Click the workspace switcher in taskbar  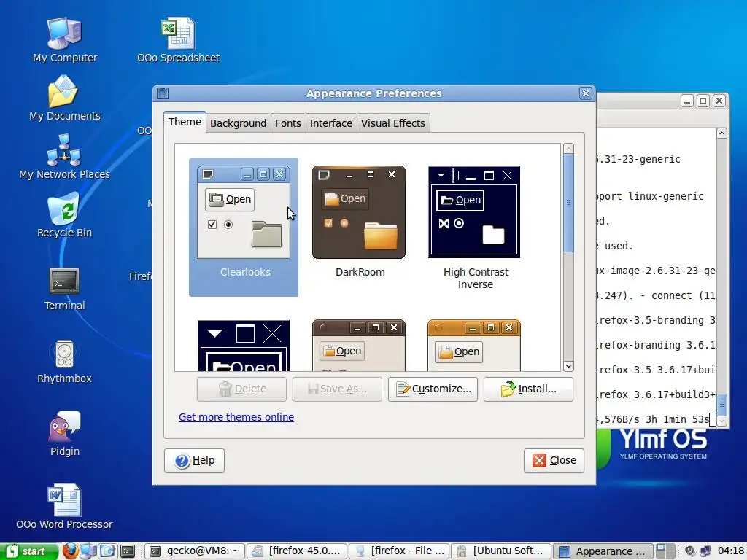[665, 551]
